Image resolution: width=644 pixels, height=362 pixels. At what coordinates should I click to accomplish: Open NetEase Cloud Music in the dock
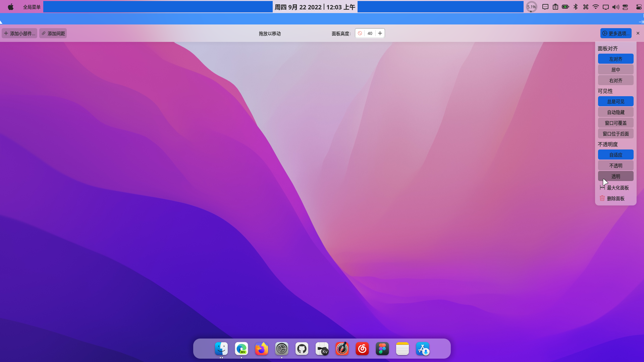(x=362, y=349)
